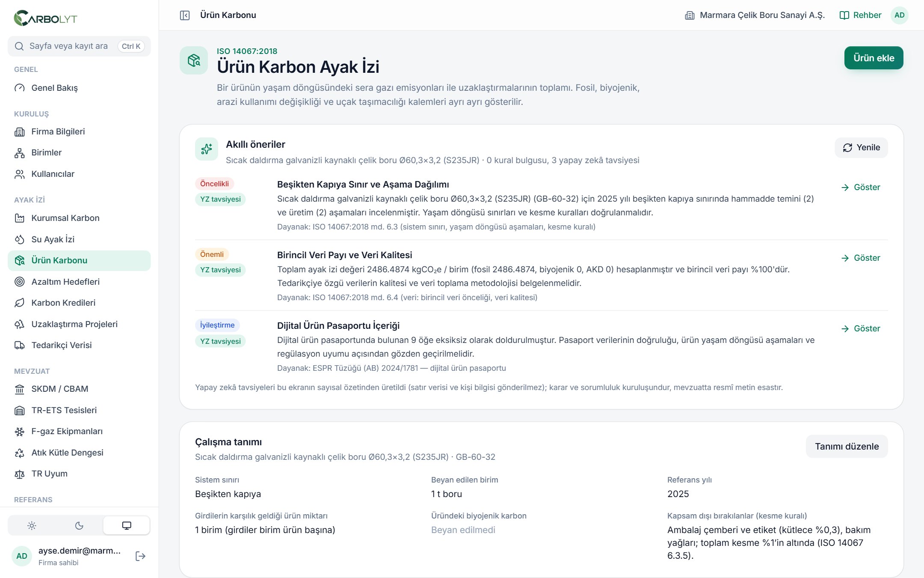Click the logout icon beside user email
The width and height of the screenshot is (924, 578).
point(140,556)
